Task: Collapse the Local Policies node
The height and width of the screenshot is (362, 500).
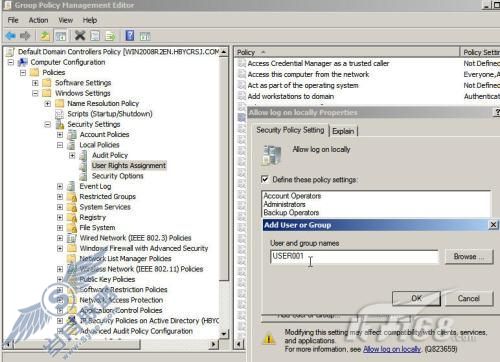Action: point(60,145)
